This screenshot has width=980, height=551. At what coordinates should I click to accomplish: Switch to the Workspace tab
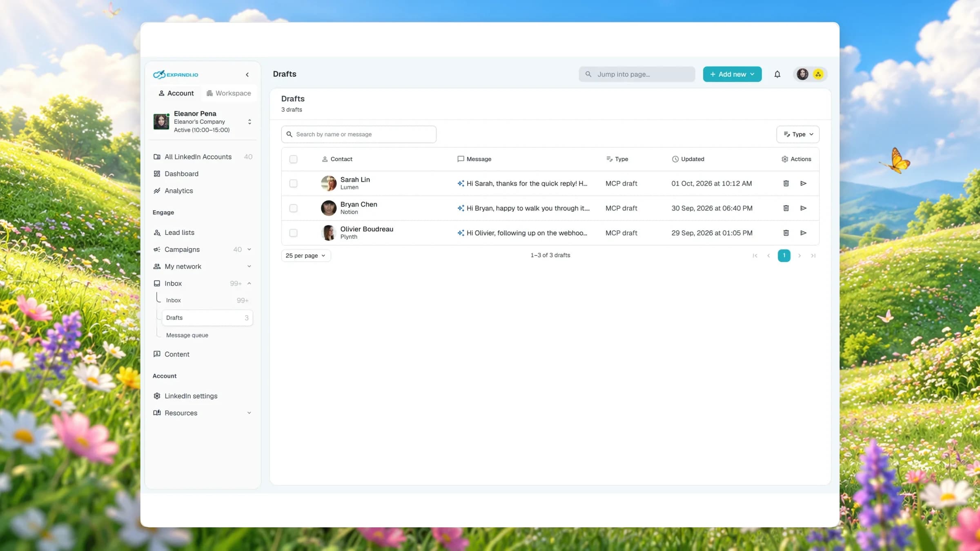(229, 93)
